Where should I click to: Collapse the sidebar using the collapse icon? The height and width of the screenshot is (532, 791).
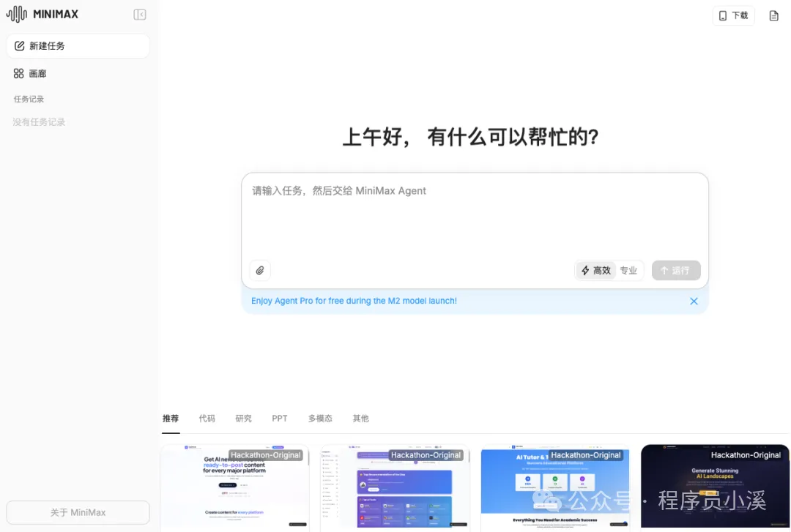(139, 14)
